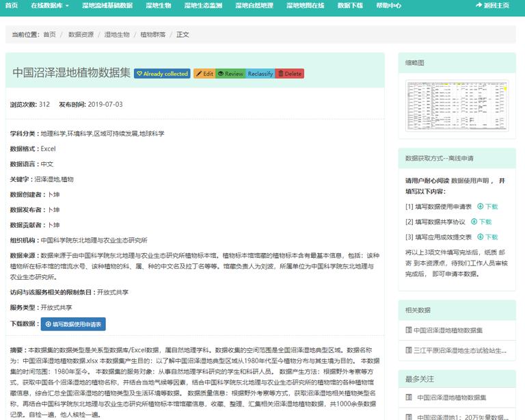Open the 湿地生物 navigation menu
The image size is (525, 420).
click(159, 5)
